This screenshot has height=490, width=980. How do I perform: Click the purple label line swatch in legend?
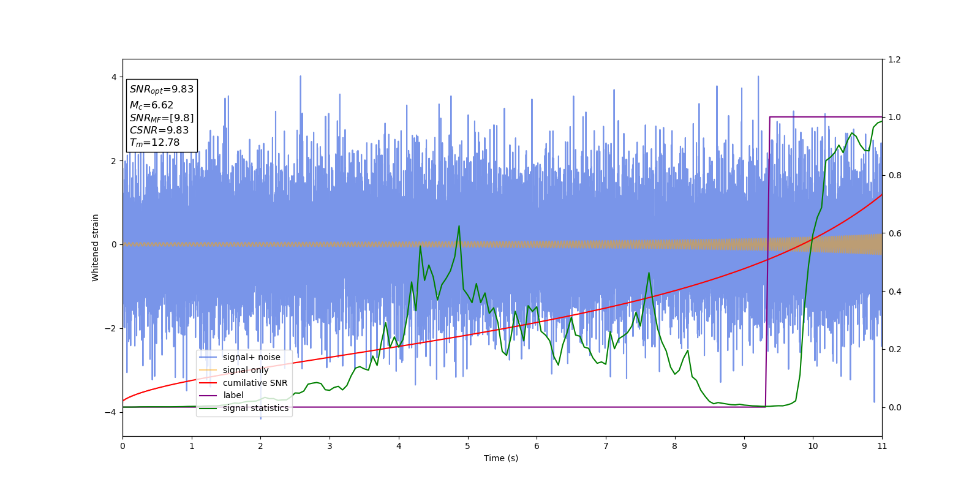pyautogui.click(x=209, y=396)
